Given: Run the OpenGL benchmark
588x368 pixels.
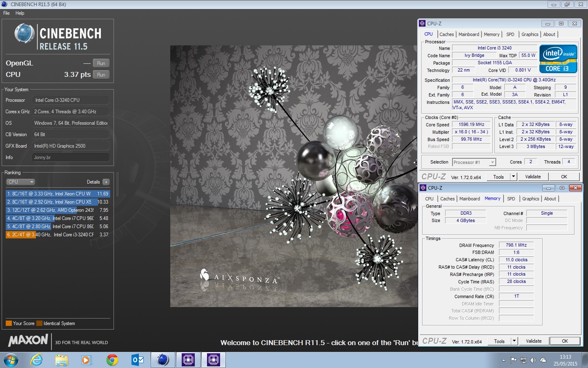Looking at the screenshot, I should [101, 63].
